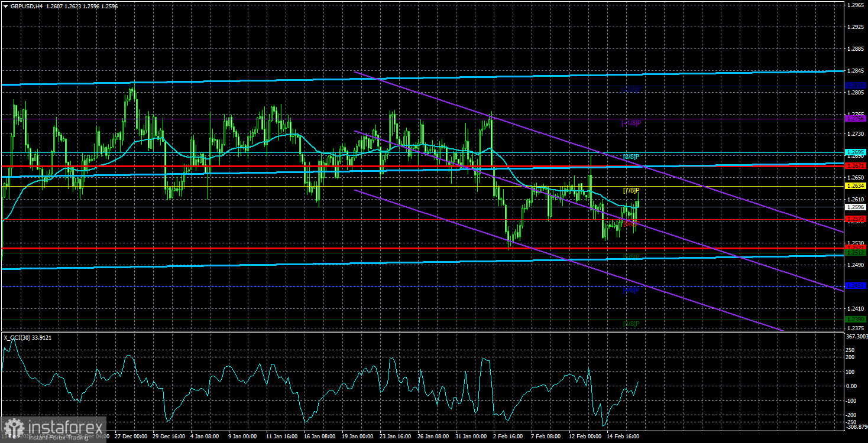
Task: Click the 2 Feb 16:00 time label
Action: pyautogui.click(x=509, y=437)
